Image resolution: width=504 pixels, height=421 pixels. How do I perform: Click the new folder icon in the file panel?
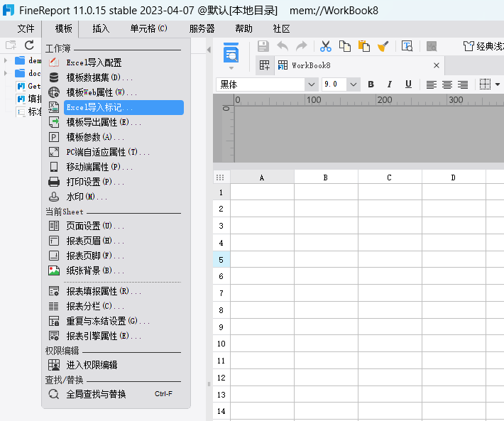click(11, 45)
